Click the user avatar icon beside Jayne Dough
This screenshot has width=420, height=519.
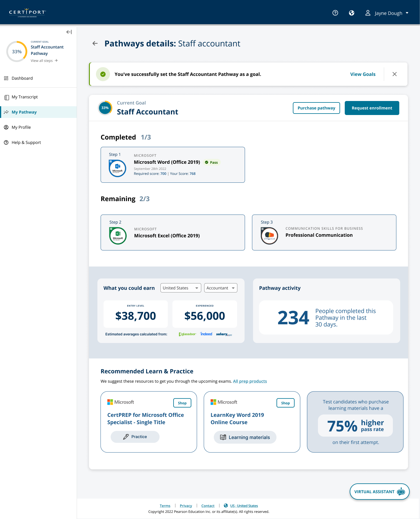coord(368,13)
